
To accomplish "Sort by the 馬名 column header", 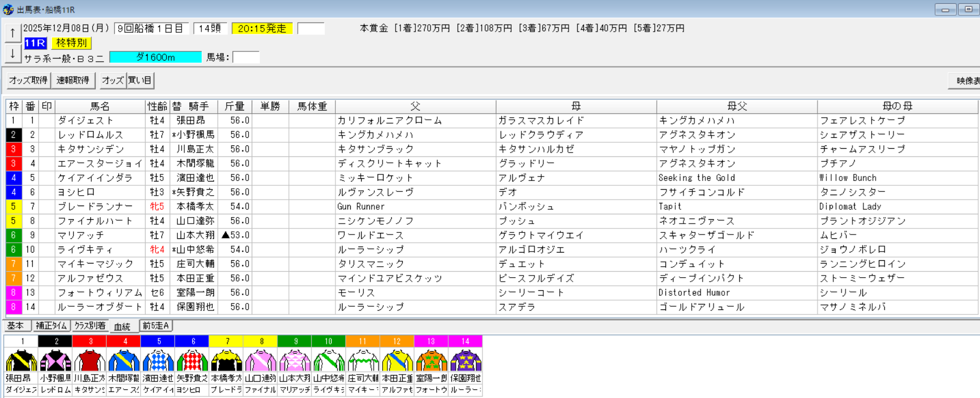I will coord(100,106).
